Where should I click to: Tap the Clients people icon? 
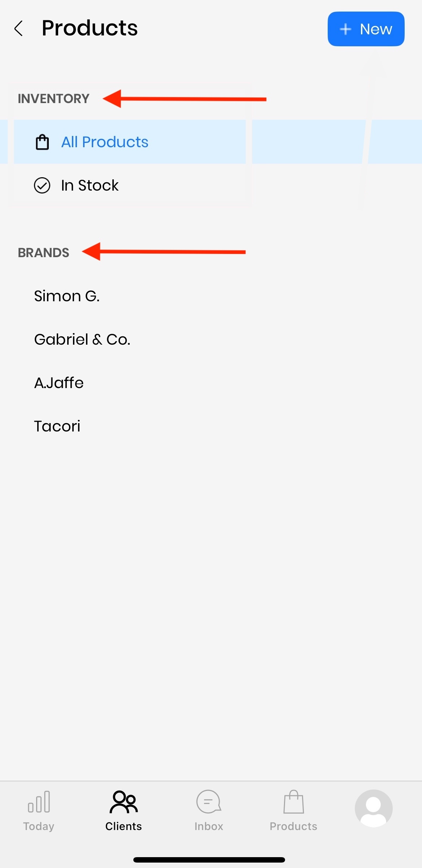point(124,802)
